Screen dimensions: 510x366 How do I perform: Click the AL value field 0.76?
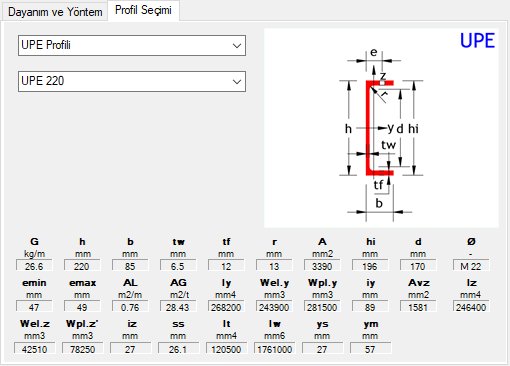click(x=130, y=307)
